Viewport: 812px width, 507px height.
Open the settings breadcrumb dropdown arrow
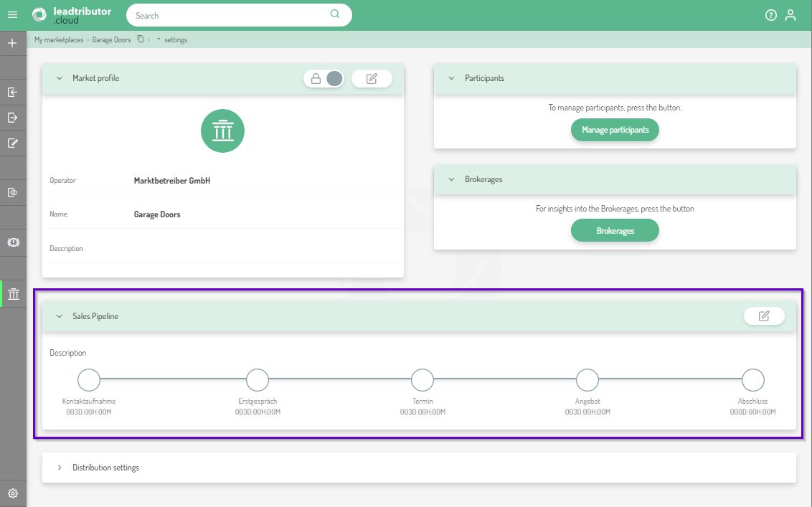[159, 39]
